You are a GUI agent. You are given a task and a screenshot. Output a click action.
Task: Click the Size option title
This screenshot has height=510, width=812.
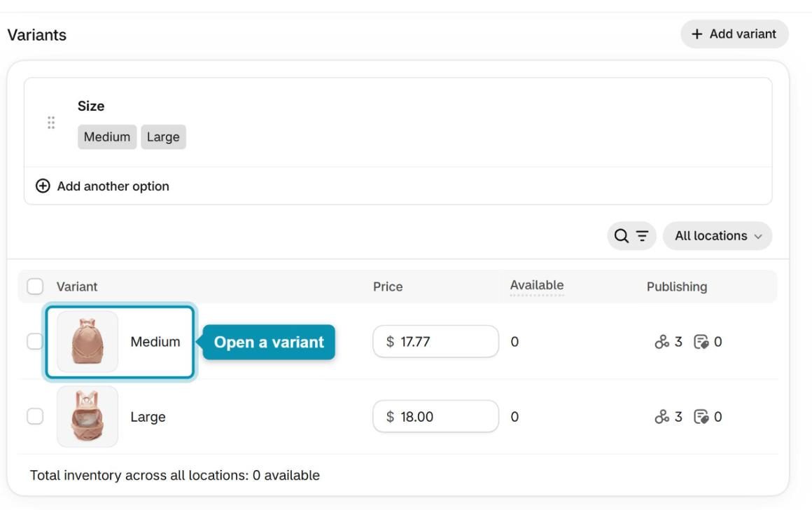(91, 106)
